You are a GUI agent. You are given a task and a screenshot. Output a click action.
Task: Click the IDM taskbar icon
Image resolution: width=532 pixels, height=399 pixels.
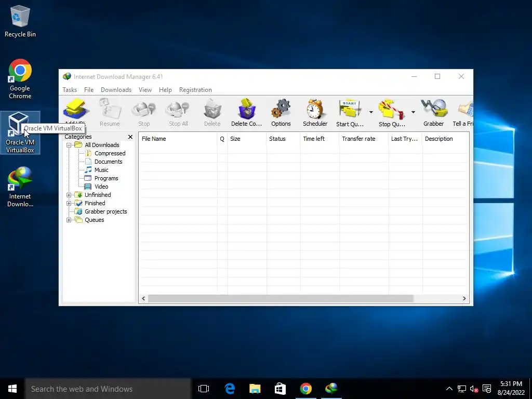pos(331,389)
